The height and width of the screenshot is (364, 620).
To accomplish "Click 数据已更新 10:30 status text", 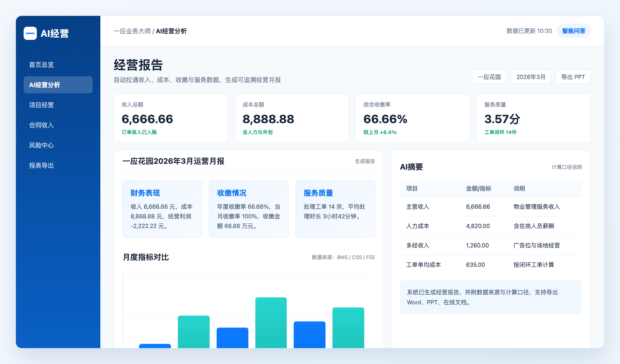I will [529, 31].
